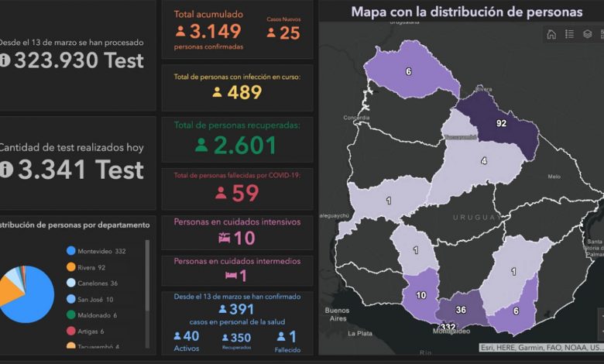Open the map legend list icon

[569, 34]
